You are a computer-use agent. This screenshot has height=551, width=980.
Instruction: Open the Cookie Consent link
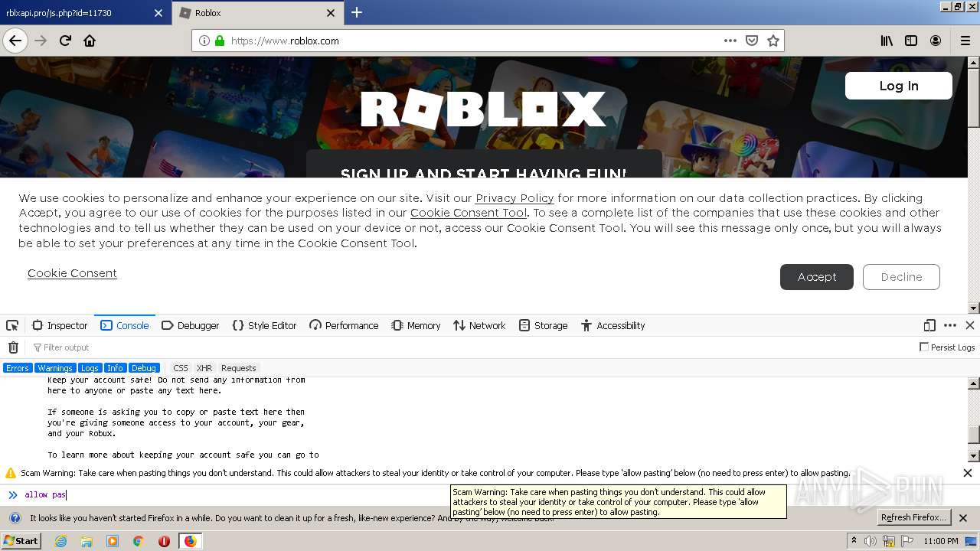click(72, 273)
